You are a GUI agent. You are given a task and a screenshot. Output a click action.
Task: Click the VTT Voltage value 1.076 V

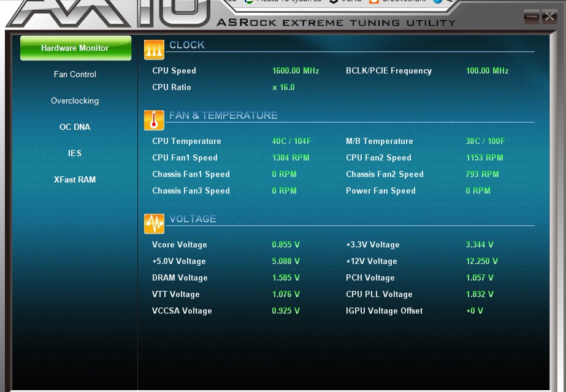coord(286,294)
